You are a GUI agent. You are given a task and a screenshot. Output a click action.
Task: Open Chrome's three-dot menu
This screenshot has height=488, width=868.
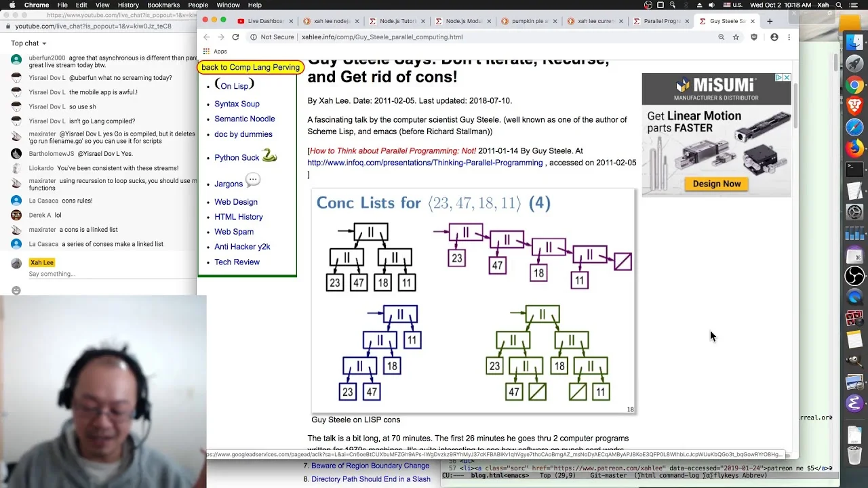[x=789, y=37]
